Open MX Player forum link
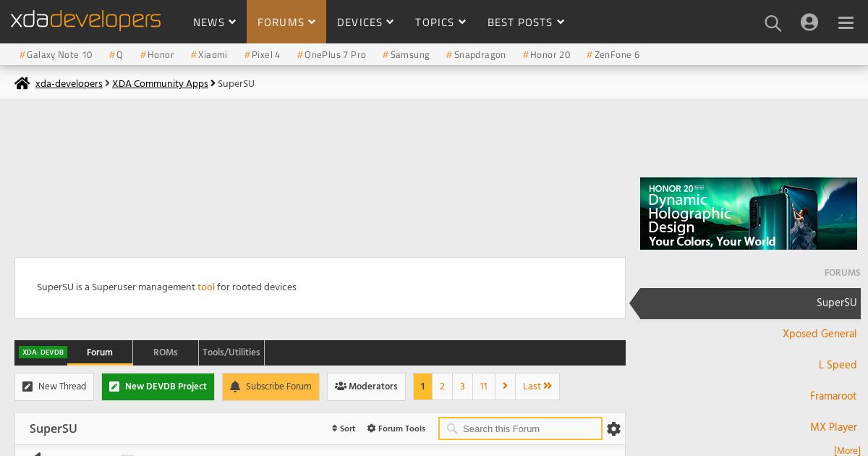 click(833, 427)
